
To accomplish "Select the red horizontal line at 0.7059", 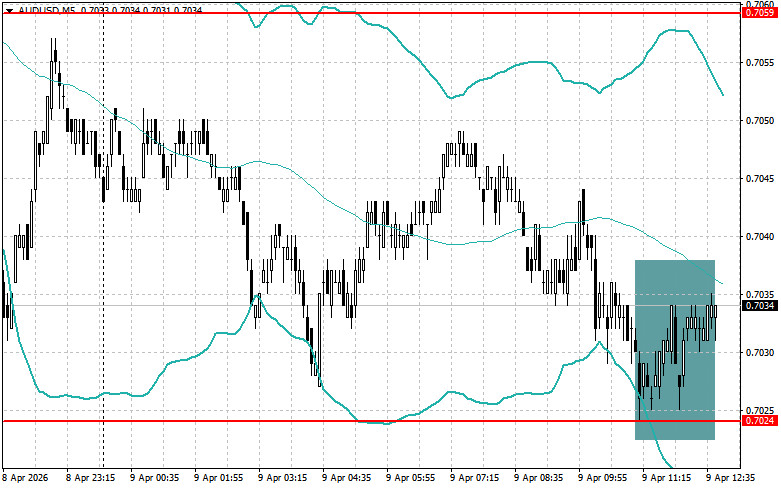I will point(373,13).
